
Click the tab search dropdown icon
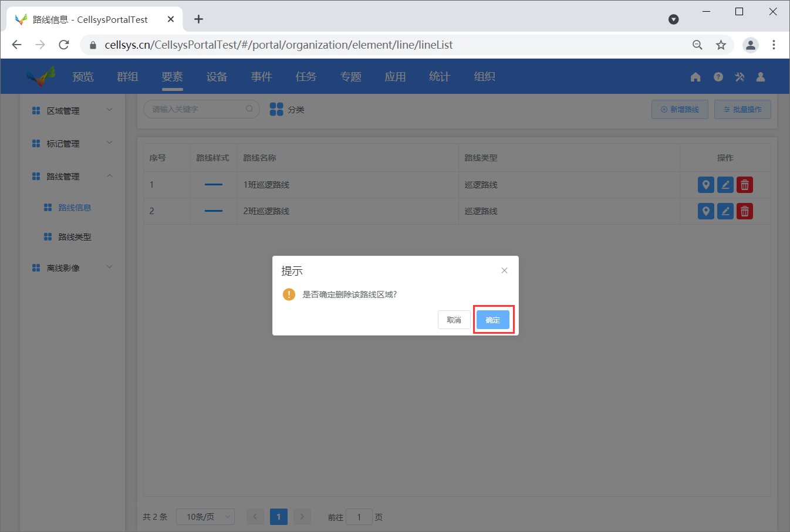click(x=674, y=19)
